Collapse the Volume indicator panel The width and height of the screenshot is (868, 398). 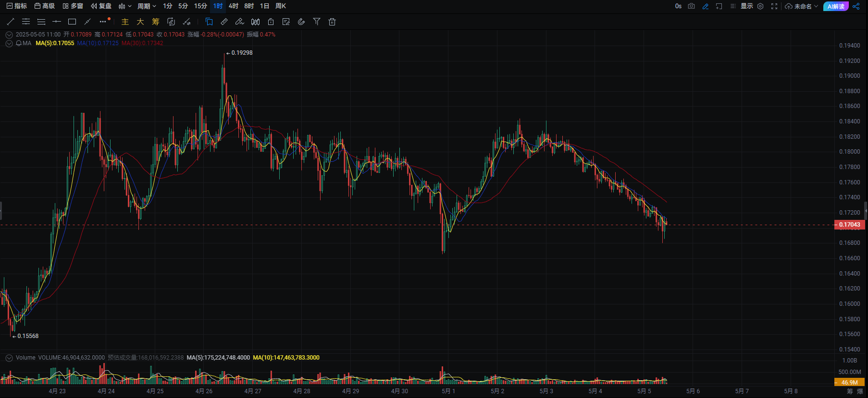[9, 358]
